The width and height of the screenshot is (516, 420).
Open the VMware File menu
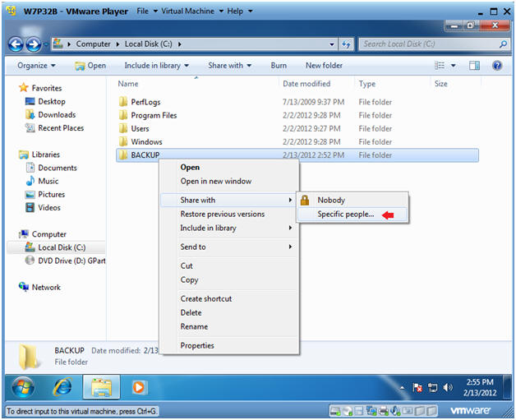147,12
